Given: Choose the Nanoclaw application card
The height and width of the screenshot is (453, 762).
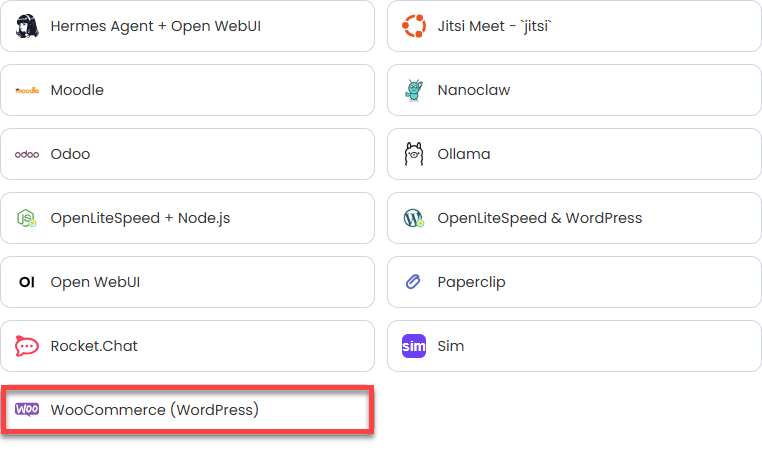Looking at the screenshot, I should click(574, 90).
